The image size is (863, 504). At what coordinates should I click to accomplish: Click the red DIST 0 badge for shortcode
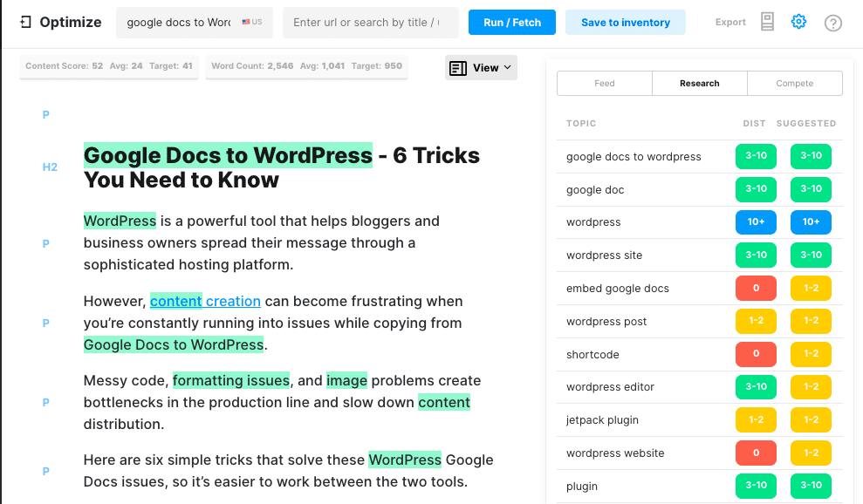(756, 354)
